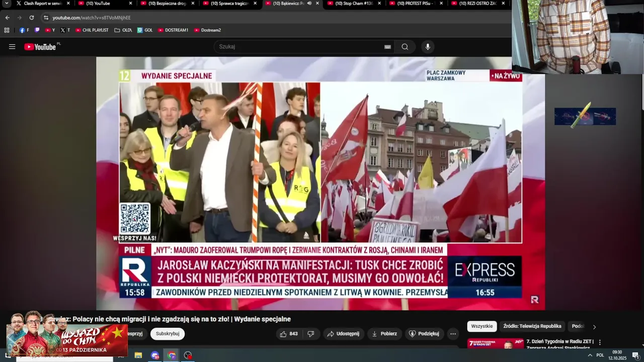
Task: Open more actions ellipsis under video
Action: coord(453,334)
